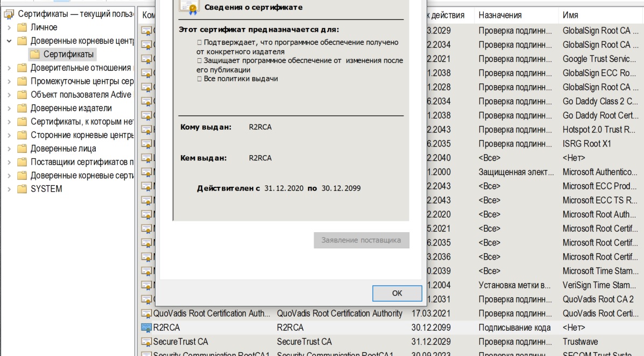The width and height of the screenshot is (644, 356).
Task: Click Установка метки в... purpose cell
Action: pos(514,285)
